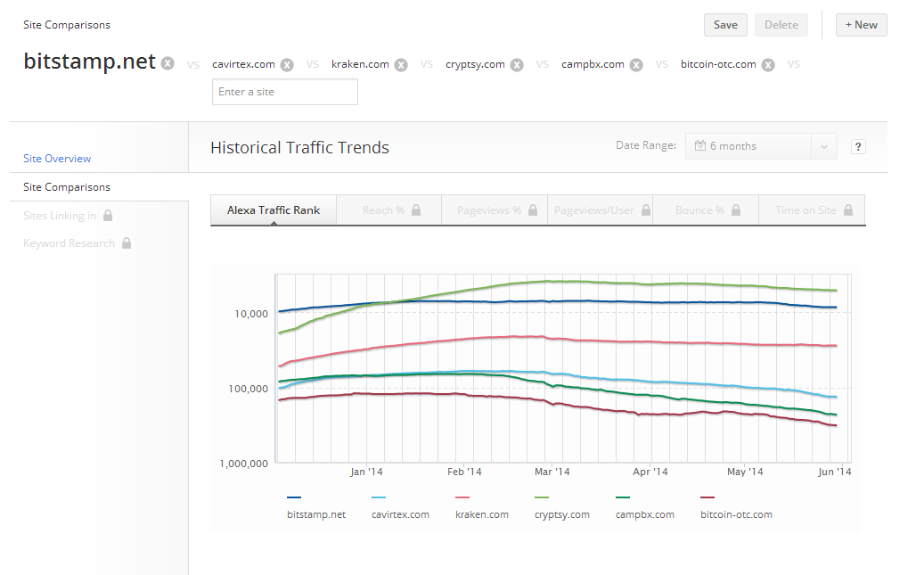
Task: Remove kraken.com using its X icon
Action: coord(401,65)
